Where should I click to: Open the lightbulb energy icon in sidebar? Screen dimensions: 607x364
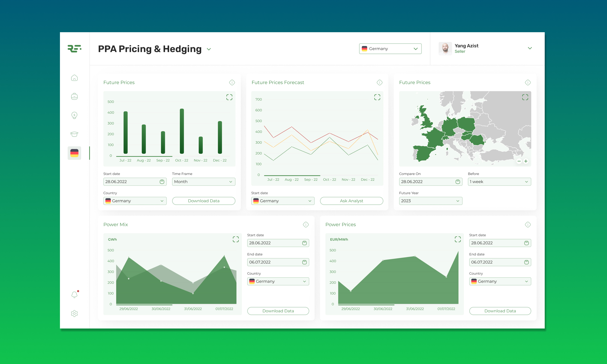click(74, 115)
